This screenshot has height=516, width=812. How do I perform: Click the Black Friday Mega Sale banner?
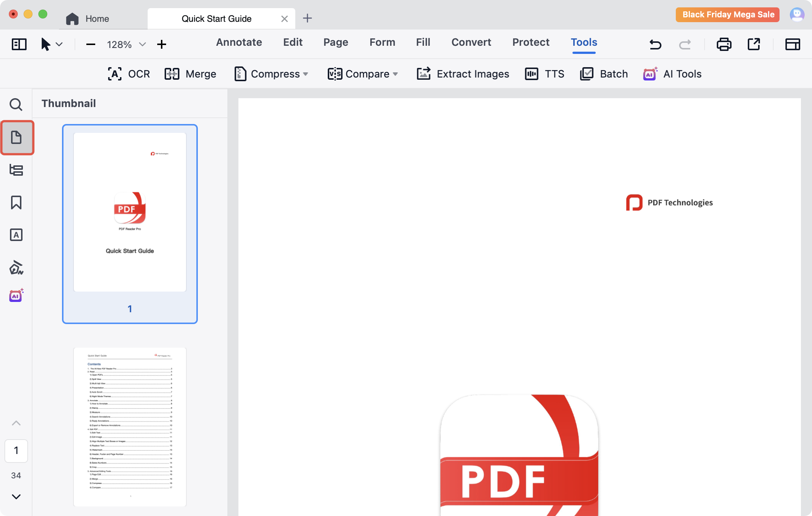[727, 15]
